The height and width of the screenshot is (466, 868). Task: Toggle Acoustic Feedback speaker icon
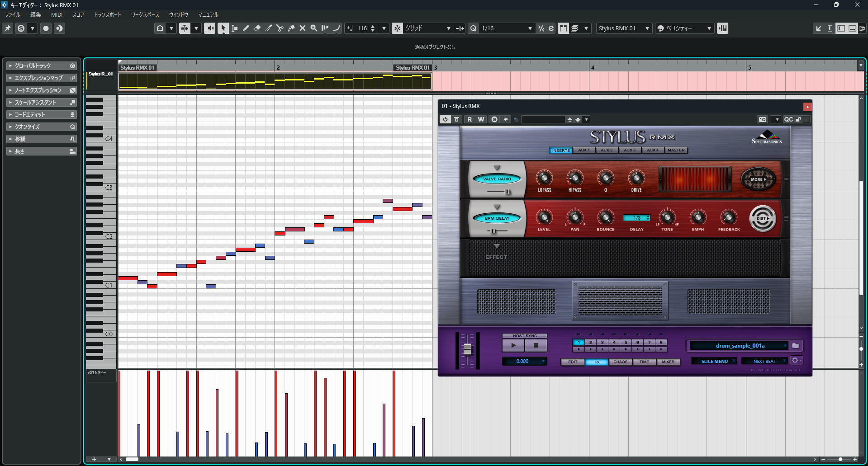point(209,28)
